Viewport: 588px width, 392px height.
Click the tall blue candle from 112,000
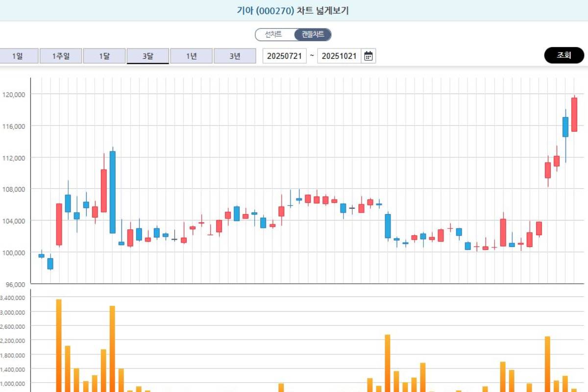(x=113, y=192)
